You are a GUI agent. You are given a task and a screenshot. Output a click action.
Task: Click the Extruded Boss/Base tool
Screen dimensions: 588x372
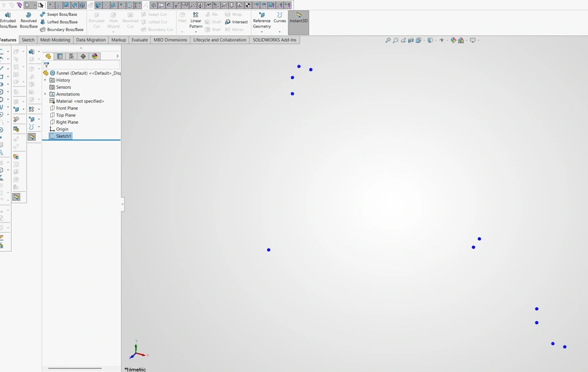click(8, 20)
